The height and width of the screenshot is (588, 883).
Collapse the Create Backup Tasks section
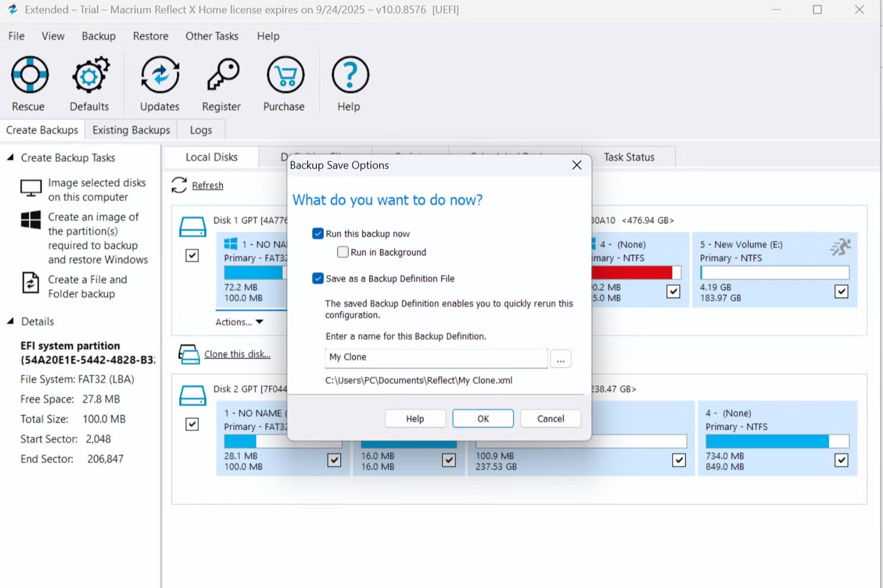[10, 157]
